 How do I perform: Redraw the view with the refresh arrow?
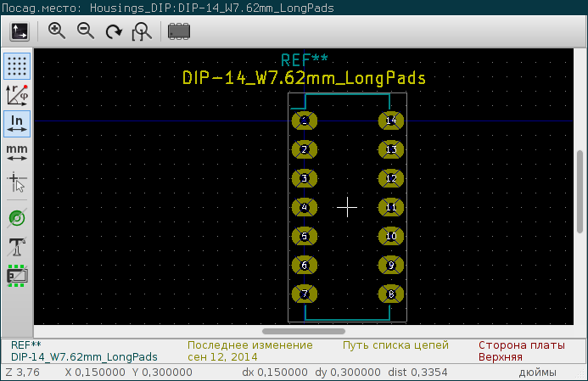(114, 31)
